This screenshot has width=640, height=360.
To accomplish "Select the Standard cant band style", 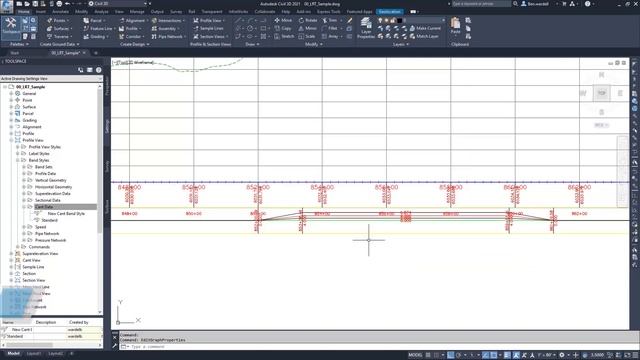I will click(x=49, y=220).
